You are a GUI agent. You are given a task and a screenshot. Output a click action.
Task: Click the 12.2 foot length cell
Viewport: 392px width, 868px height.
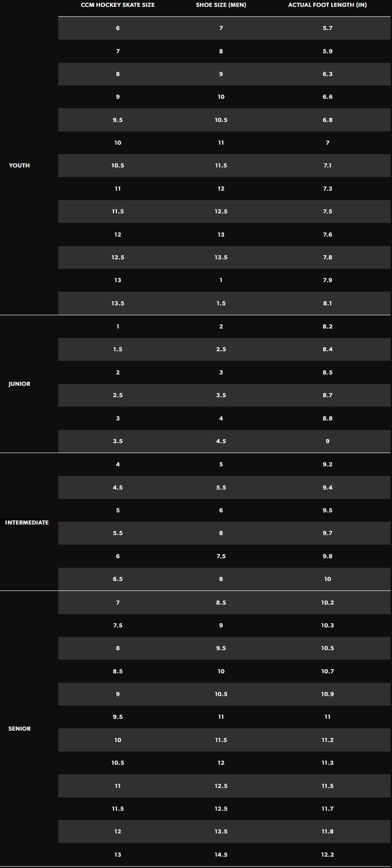(327, 855)
